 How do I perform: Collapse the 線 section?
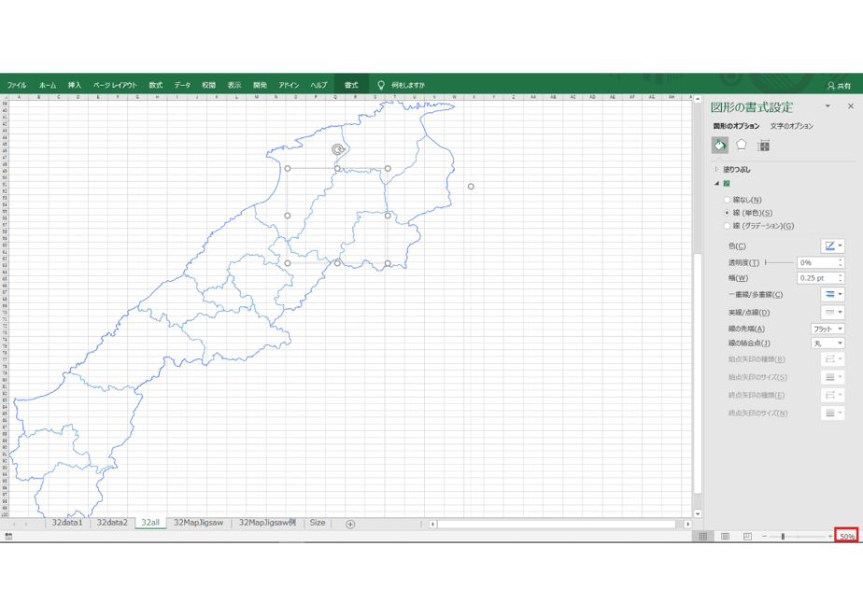coord(716,184)
